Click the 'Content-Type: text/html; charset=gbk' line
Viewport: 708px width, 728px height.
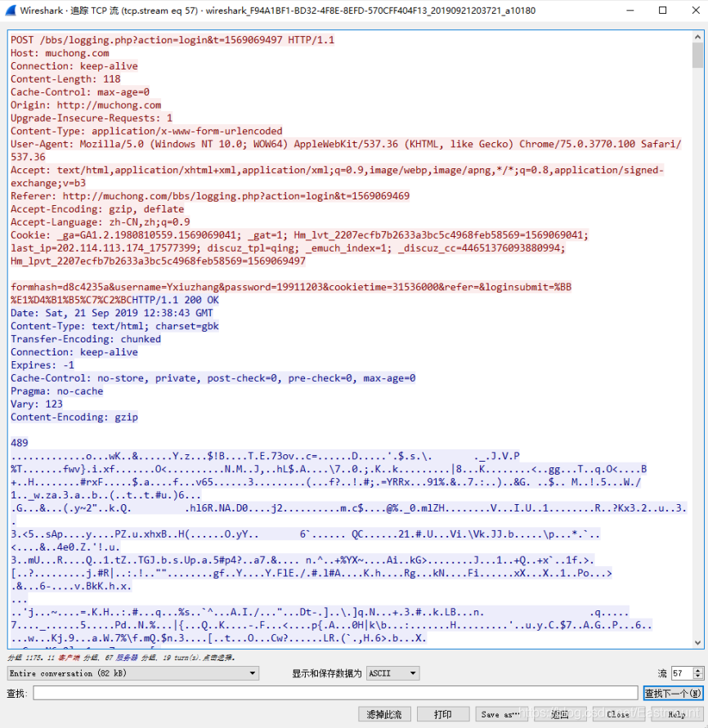(114, 326)
